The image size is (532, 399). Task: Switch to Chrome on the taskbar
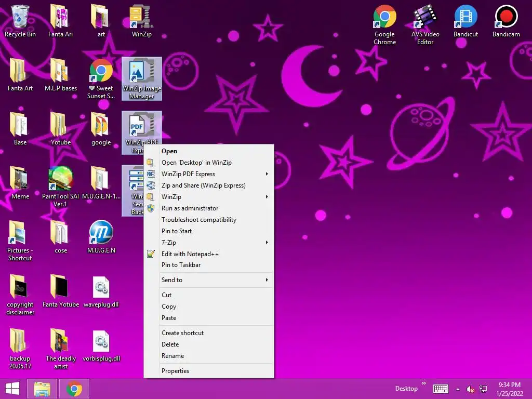tap(74, 389)
